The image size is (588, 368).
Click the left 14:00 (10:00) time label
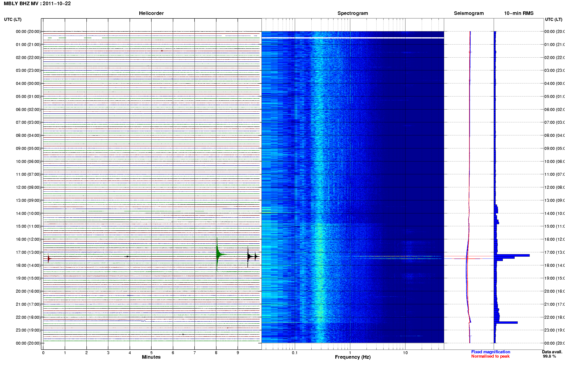(x=28, y=213)
